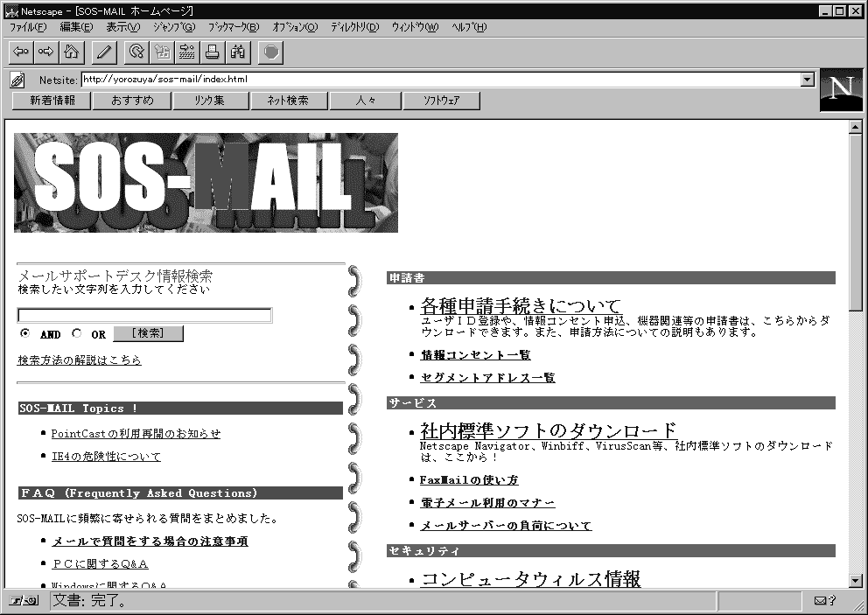Click the サービス section header
The height and width of the screenshot is (615, 868).
(x=611, y=403)
